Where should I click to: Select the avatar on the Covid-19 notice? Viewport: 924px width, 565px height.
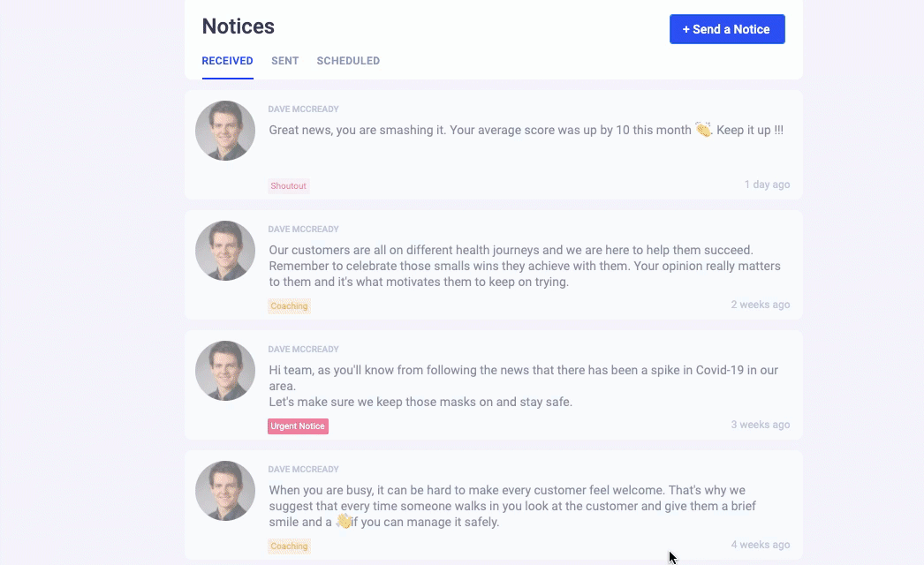tap(225, 371)
